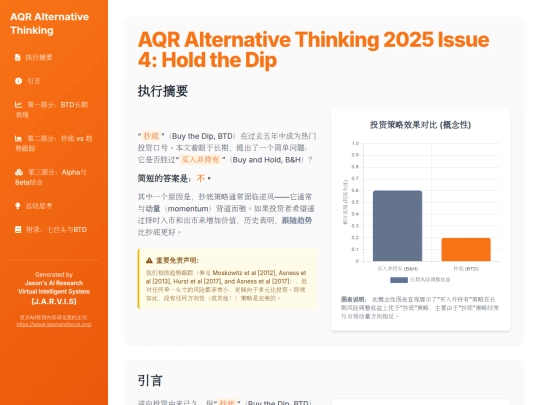Click the area chart icon for 第二部分
The height and width of the screenshot is (405, 540).
pos(18,138)
